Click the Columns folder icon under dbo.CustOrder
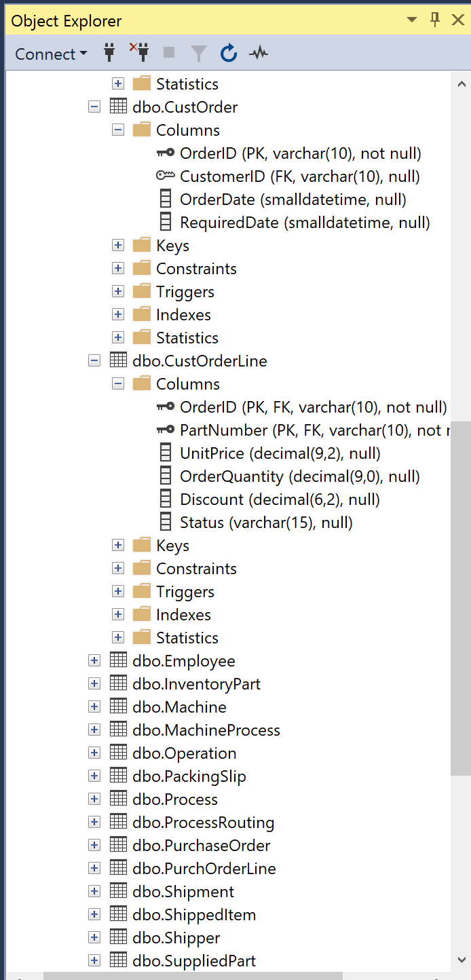This screenshot has width=471, height=980. point(141,129)
